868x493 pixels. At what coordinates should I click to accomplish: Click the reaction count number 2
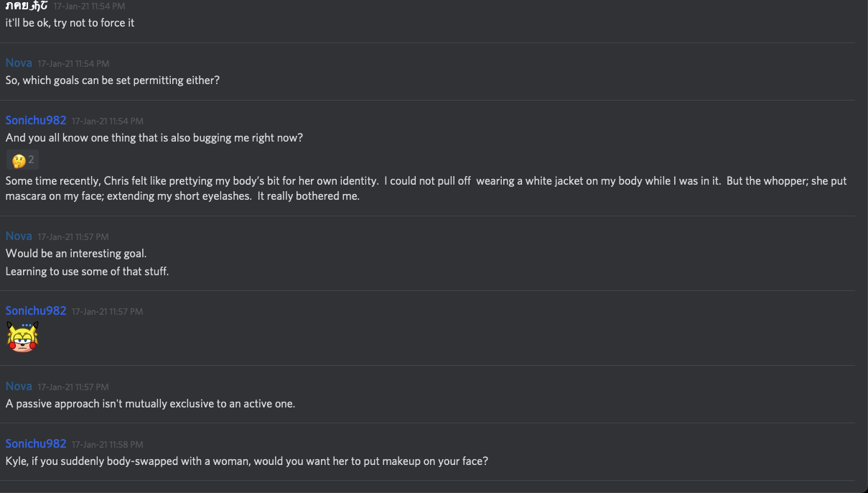tap(32, 160)
